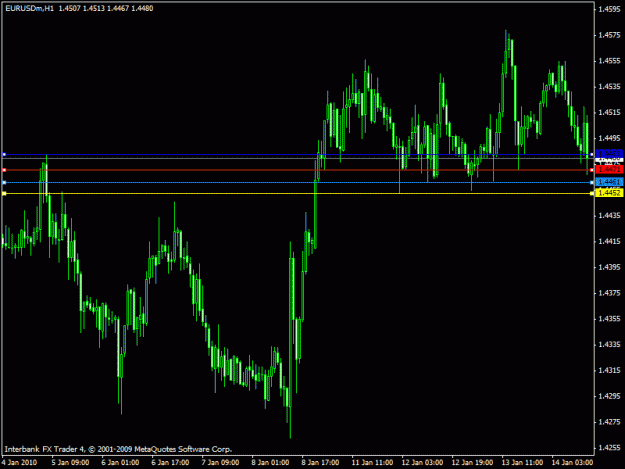Click the 1.4415 price axis label
Screen dimensions: 625x469
pos(609,241)
